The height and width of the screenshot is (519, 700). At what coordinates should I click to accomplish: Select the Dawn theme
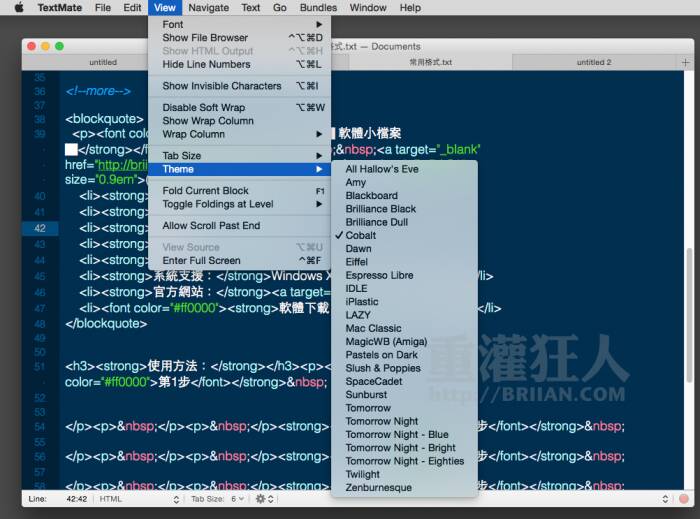coord(404,249)
